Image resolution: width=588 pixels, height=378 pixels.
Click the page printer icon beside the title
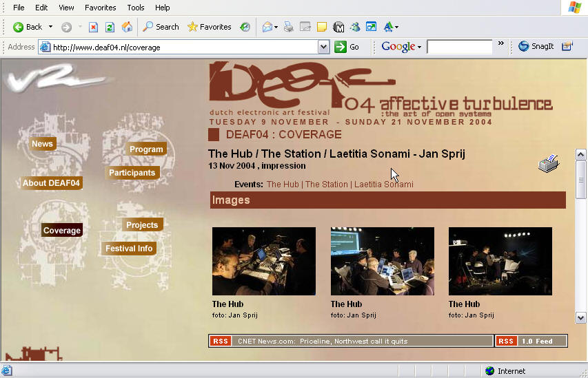point(549,163)
